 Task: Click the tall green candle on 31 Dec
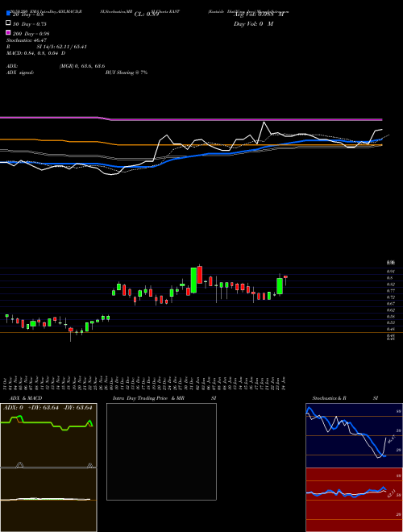point(193,281)
